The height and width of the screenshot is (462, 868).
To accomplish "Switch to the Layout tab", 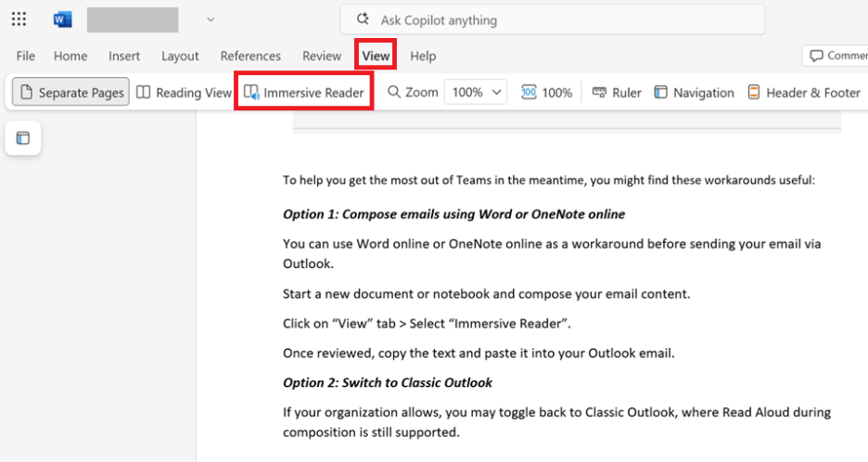I will [180, 56].
